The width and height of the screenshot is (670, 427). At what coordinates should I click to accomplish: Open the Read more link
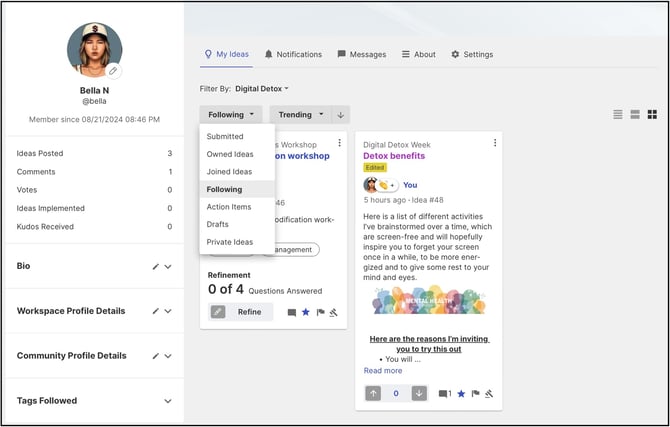[x=383, y=371]
